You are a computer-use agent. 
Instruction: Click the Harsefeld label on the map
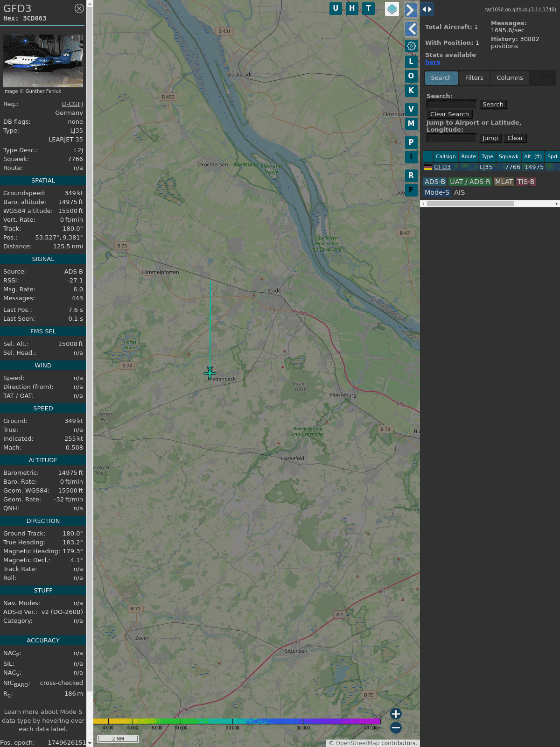pyautogui.click(x=293, y=458)
